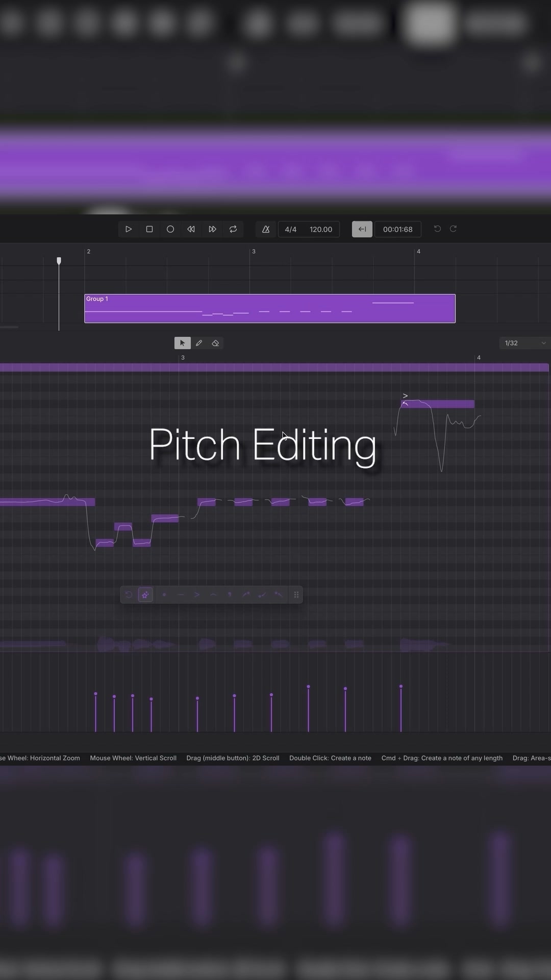Image resolution: width=551 pixels, height=980 pixels.
Task: Click the "Mouse Wheel: Vertical Scroll" hint
Action: (x=133, y=758)
